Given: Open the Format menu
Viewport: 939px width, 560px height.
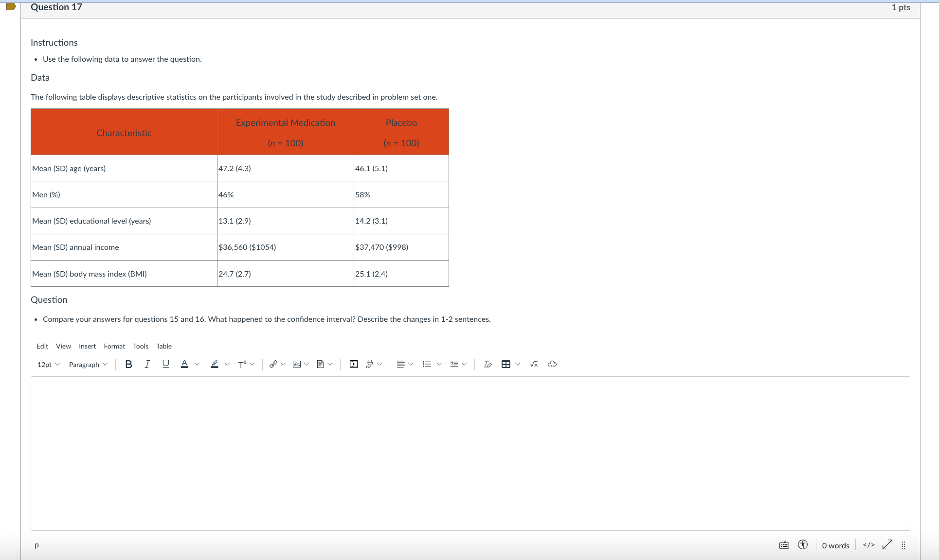Looking at the screenshot, I should click(114, 346).
